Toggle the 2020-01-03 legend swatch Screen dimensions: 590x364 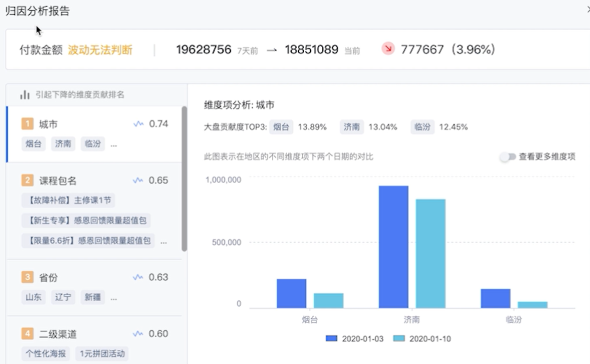(x=332, y=338)
